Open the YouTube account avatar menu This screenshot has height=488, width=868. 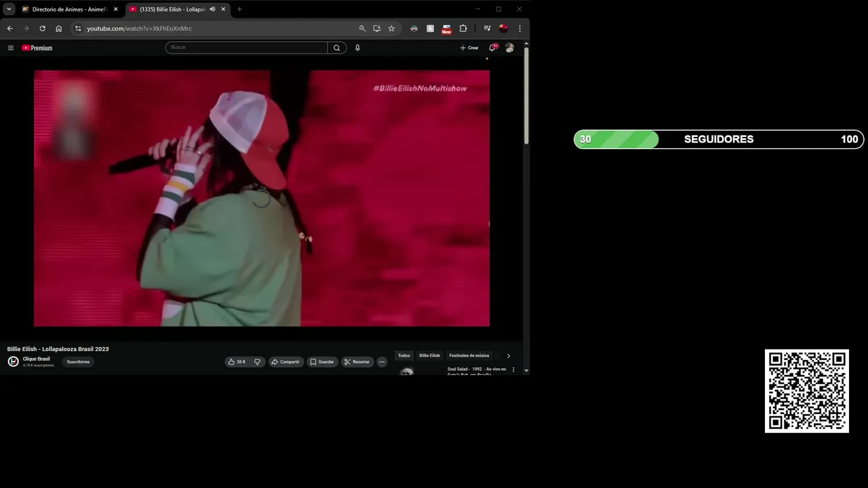coord(509,47)
